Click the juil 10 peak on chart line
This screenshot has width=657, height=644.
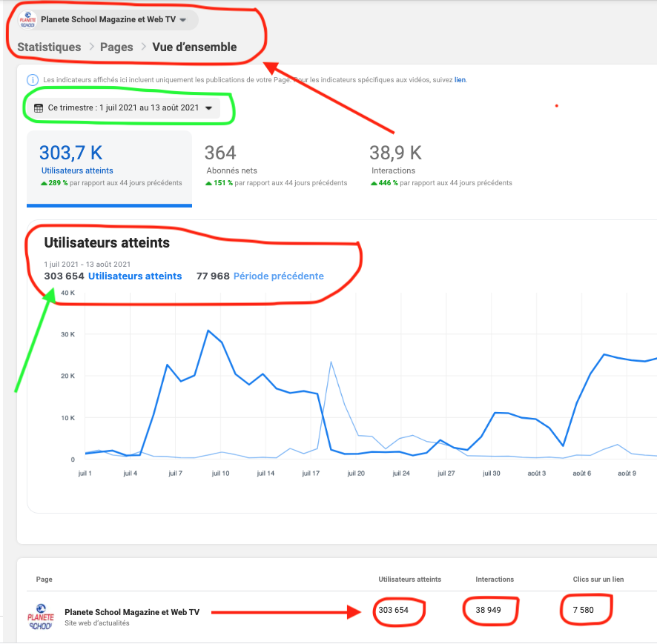(x=208, y=331)
